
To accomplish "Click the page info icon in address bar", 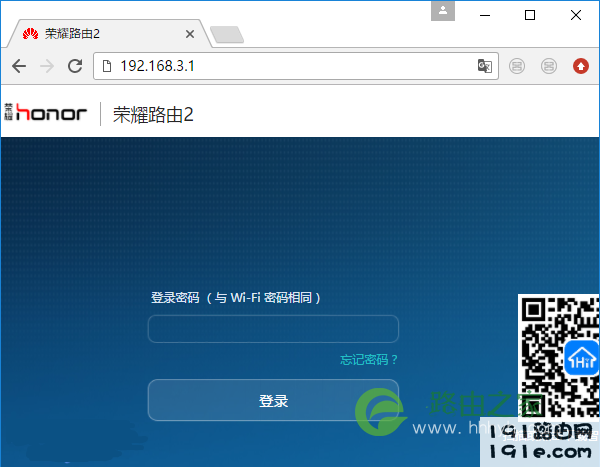I will tap(107, 66).
